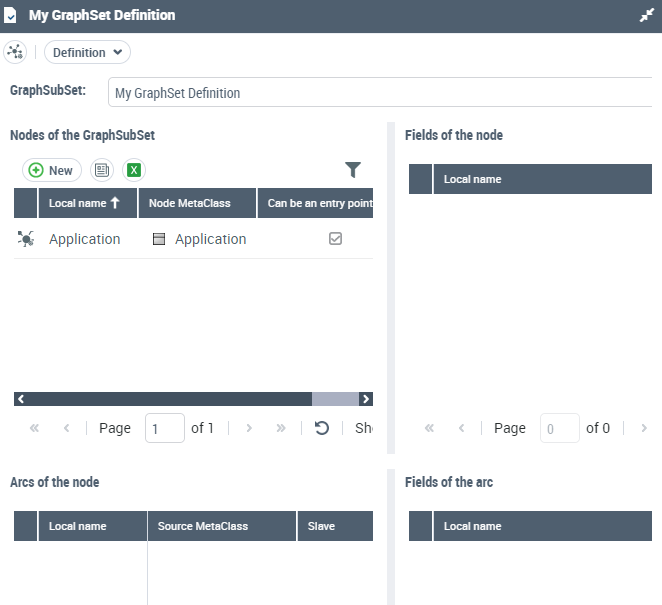The image size is (662, 605).
Task: Toggle the 'Can be an entry point' checkbox
Action: click(x=336, y=239)
